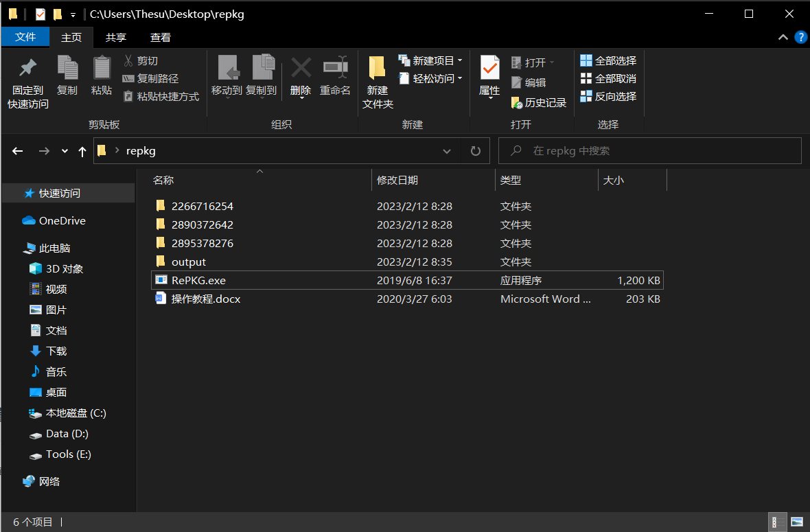Switch to large icons view in status bar
810x532 pixels.
797,522
